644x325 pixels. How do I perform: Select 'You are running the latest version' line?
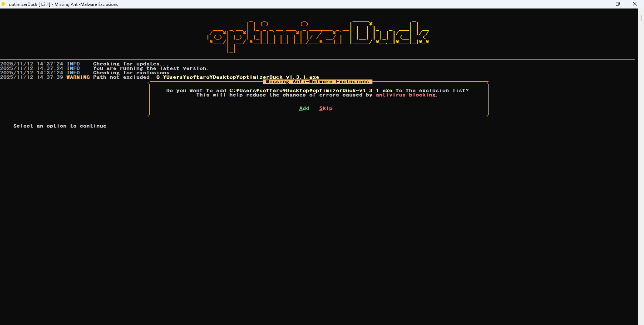coord(150,68)
